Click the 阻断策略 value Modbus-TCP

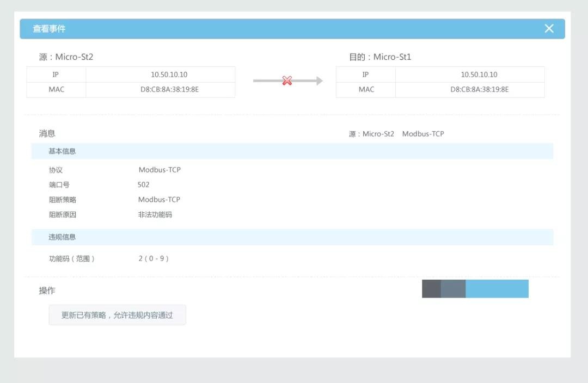pos(159,200)
